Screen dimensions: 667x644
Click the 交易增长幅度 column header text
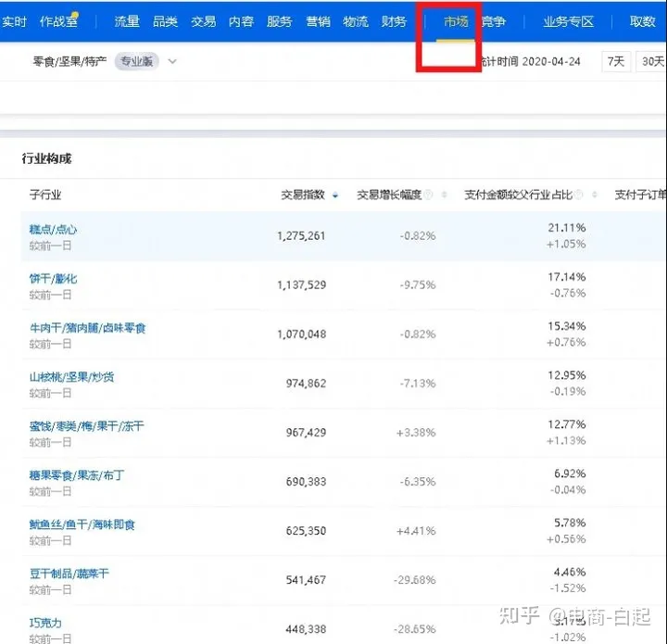(389, 195)
